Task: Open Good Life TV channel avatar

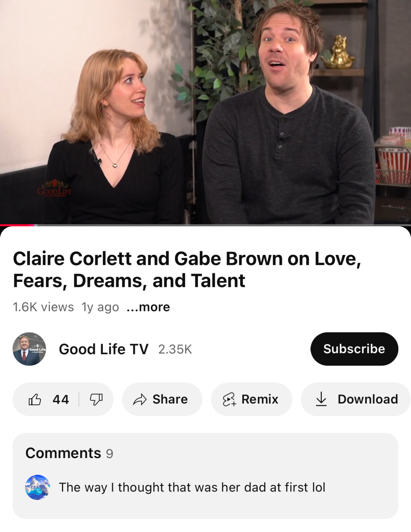Action: pyautogui.click(x=29, y=349)
